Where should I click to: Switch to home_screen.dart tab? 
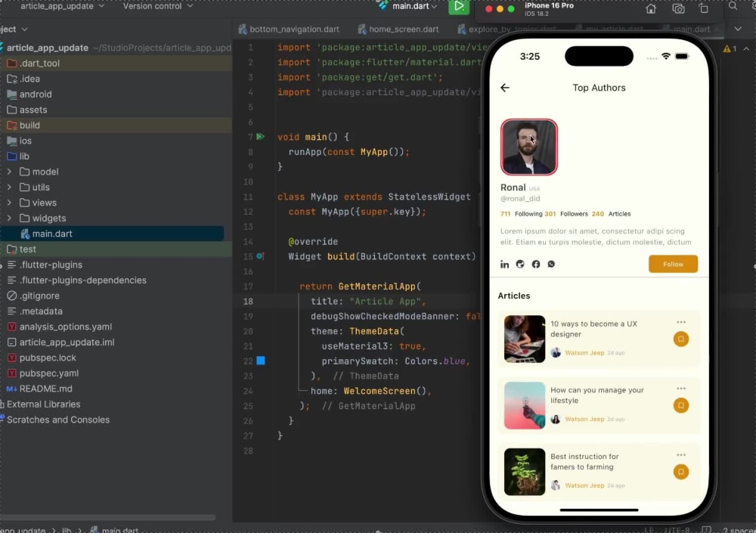398,29
